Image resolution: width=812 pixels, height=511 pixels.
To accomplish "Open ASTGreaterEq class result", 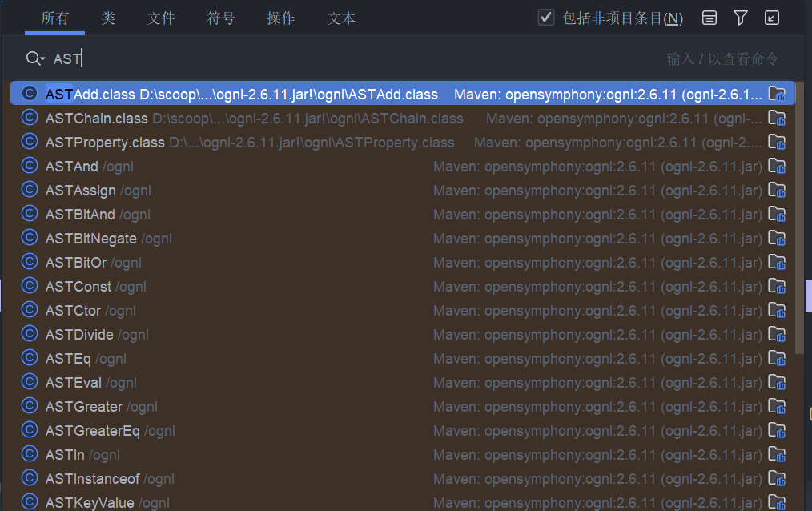I will tap(402, 430).
